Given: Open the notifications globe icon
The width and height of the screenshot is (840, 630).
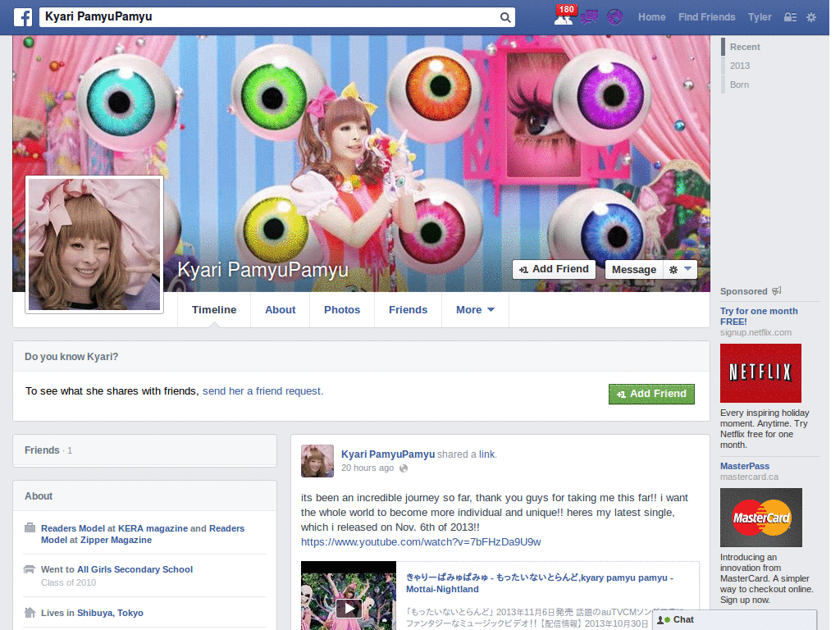Looking at the screenshot, I should click(x=615, y=17).
